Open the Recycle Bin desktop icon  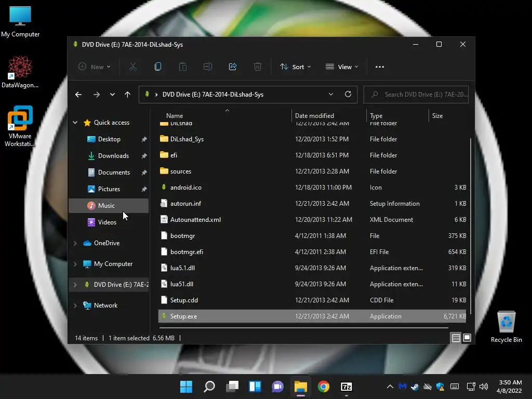pos(506,327)
